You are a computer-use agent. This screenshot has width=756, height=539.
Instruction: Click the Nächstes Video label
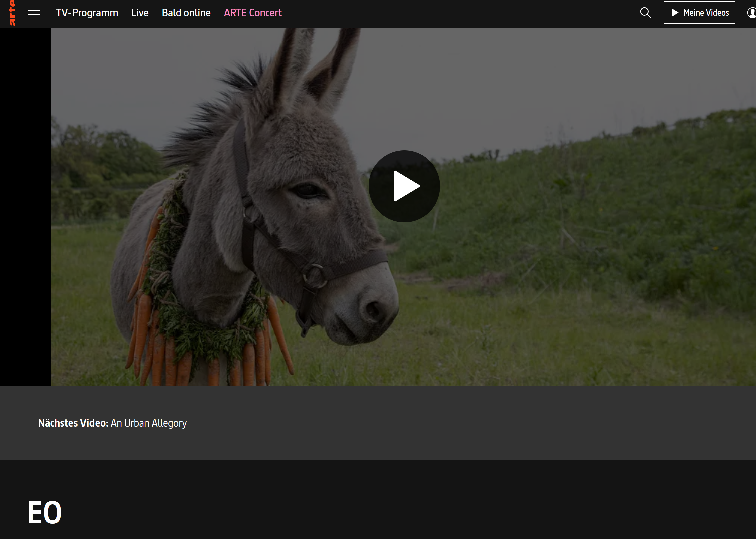tap(73, 423)
